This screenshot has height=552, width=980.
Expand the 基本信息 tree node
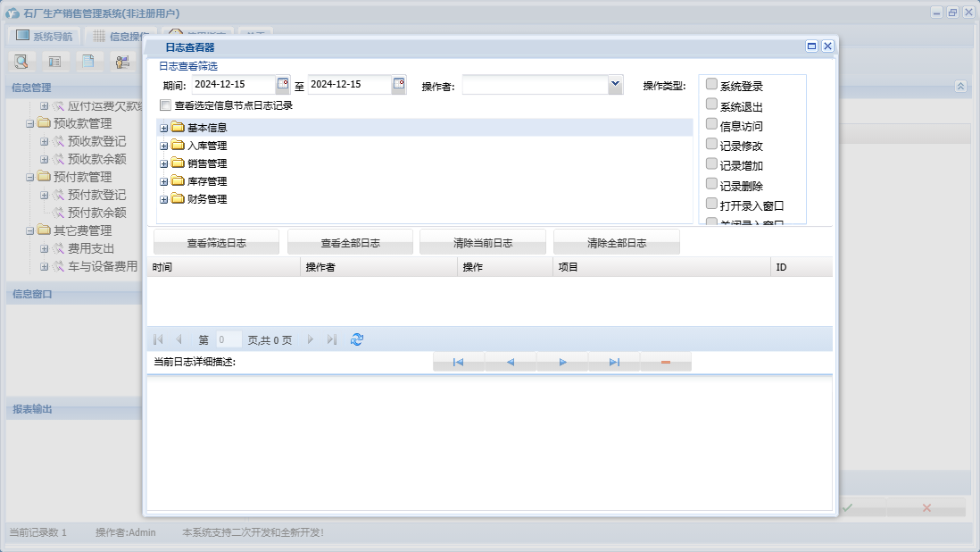[163, 128]
